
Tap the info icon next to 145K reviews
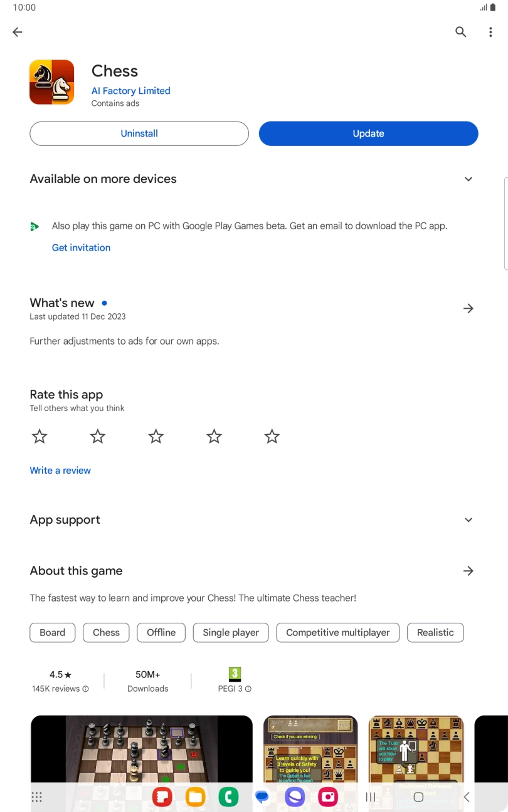[85, 689]
